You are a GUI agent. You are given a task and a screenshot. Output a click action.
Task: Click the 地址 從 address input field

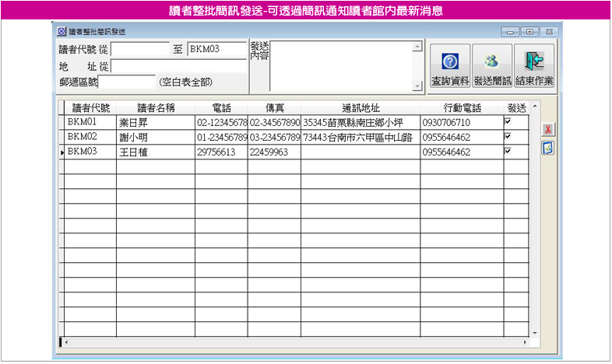point(178,66)
